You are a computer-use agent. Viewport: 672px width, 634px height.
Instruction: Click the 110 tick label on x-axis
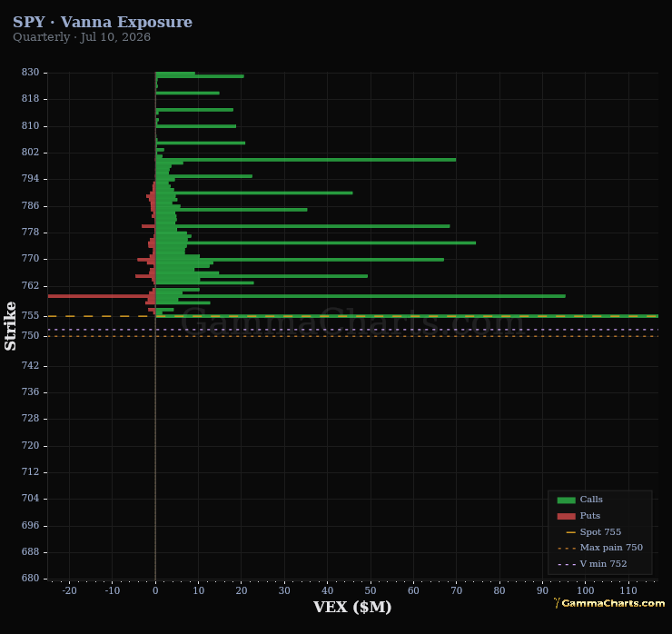[628, 590]
